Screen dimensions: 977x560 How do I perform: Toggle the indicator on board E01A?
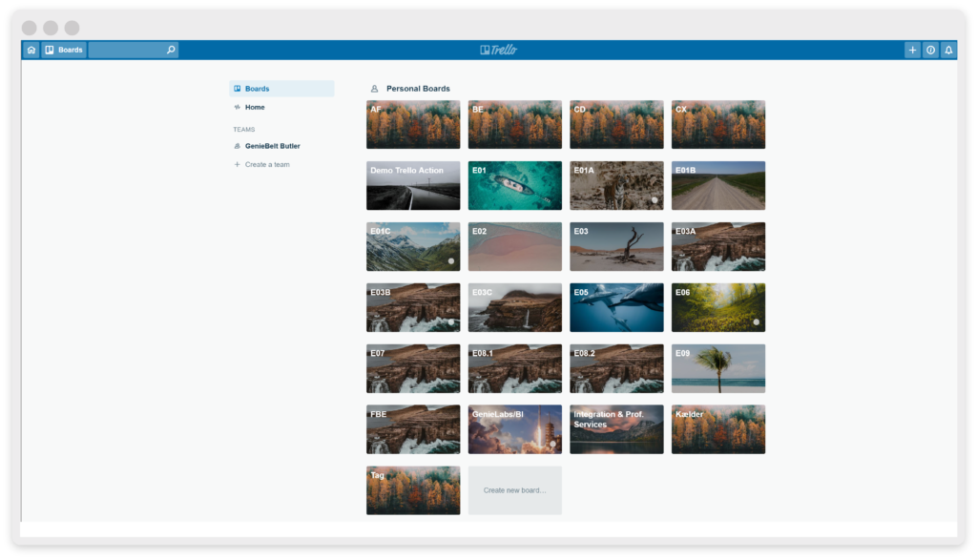655,200
